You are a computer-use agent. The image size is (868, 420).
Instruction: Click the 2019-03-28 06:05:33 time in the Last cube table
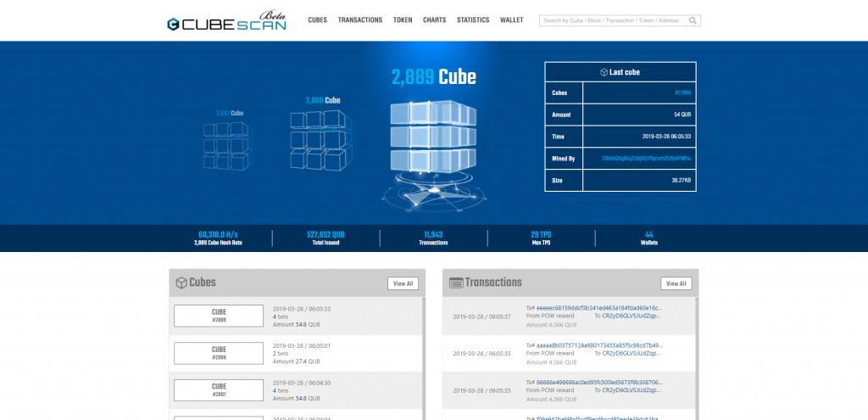pyautogui.click(x=666, y=137)
